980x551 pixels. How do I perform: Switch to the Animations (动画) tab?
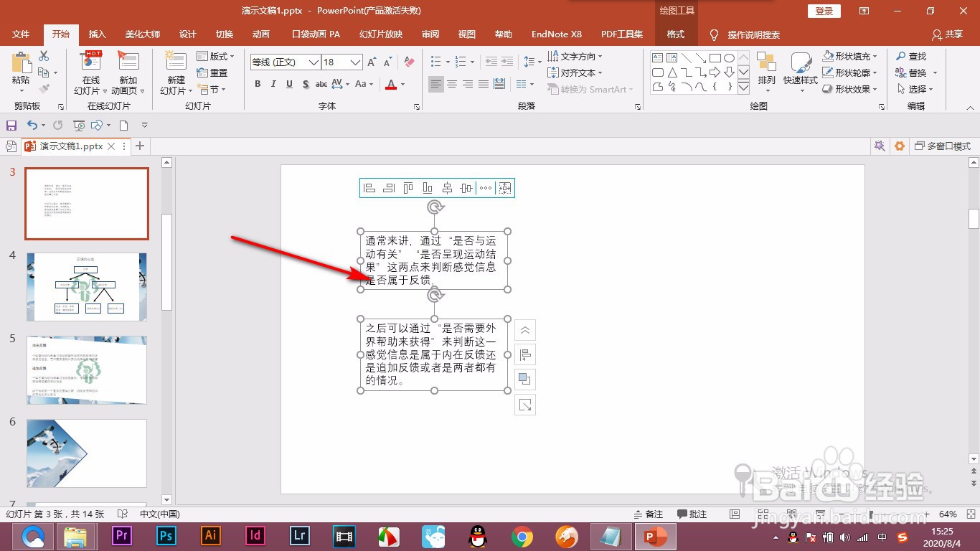click(261, 34)
